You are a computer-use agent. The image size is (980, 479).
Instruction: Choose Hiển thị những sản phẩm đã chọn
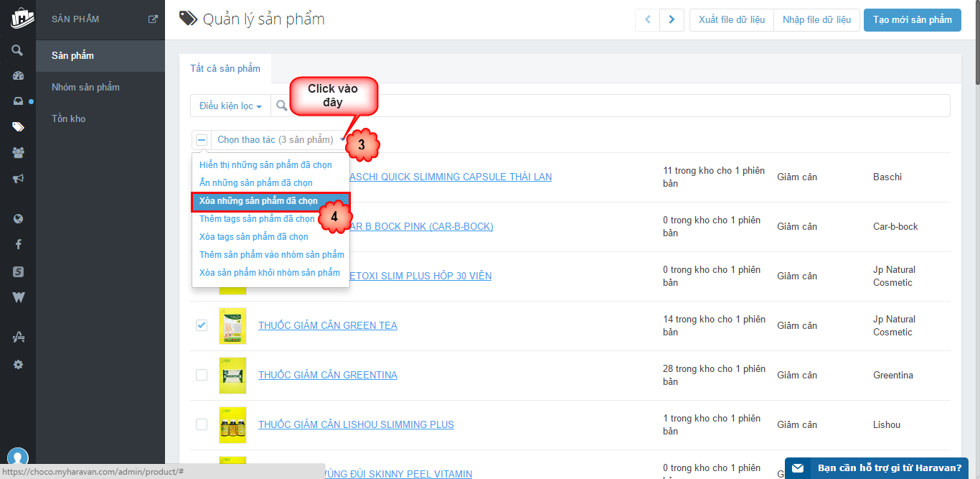[265, 165]
